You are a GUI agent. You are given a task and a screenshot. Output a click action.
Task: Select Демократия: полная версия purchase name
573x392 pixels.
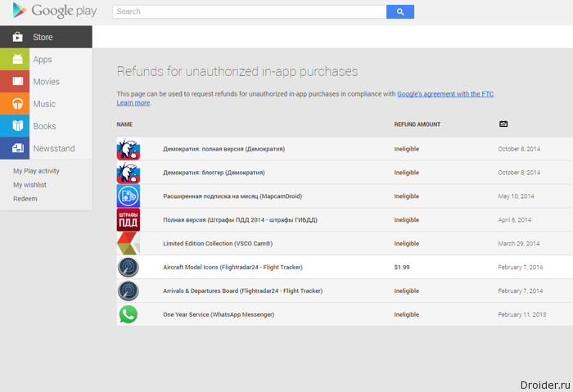point(223,149)
